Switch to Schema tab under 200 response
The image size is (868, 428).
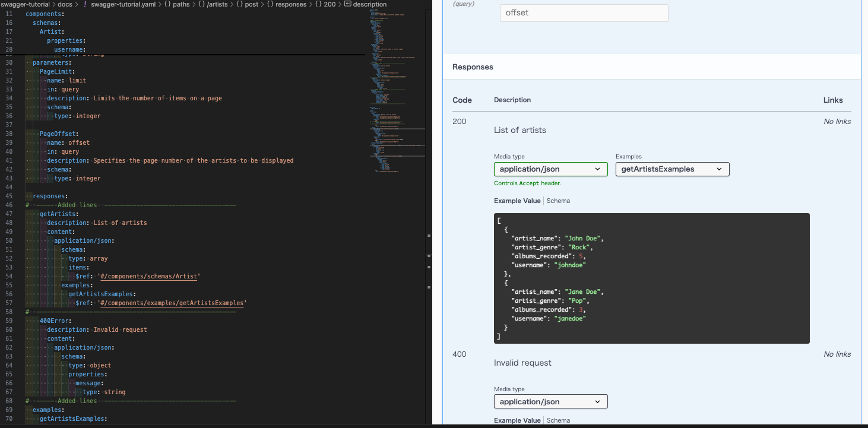coord(558,201)
